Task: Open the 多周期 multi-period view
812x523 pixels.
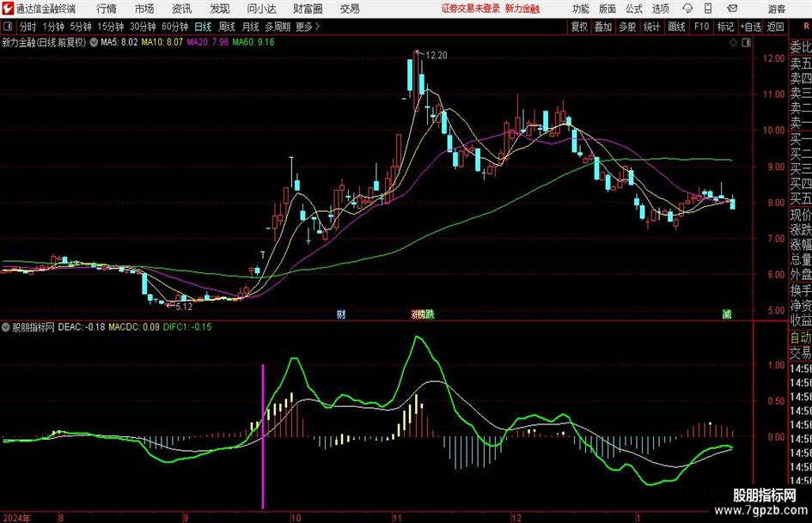Action: [x=278, y=27]
